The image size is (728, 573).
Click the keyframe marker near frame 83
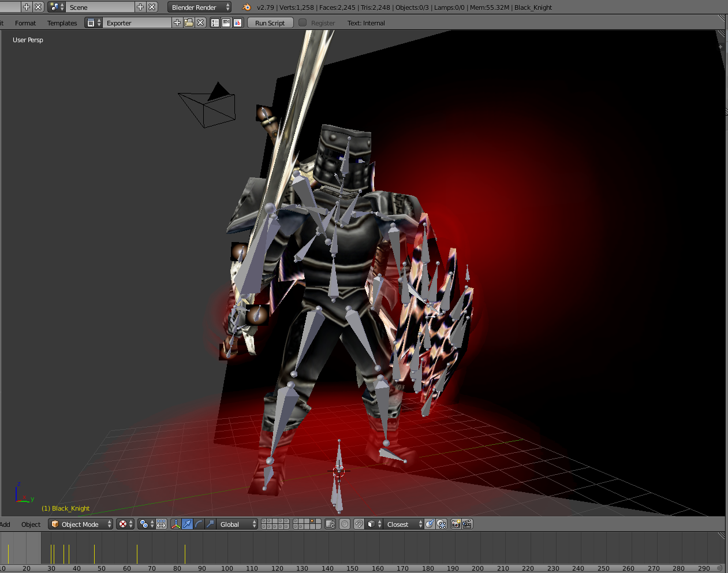185,554
